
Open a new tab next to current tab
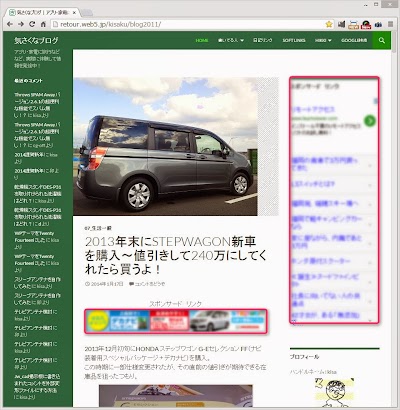point(87,13)
